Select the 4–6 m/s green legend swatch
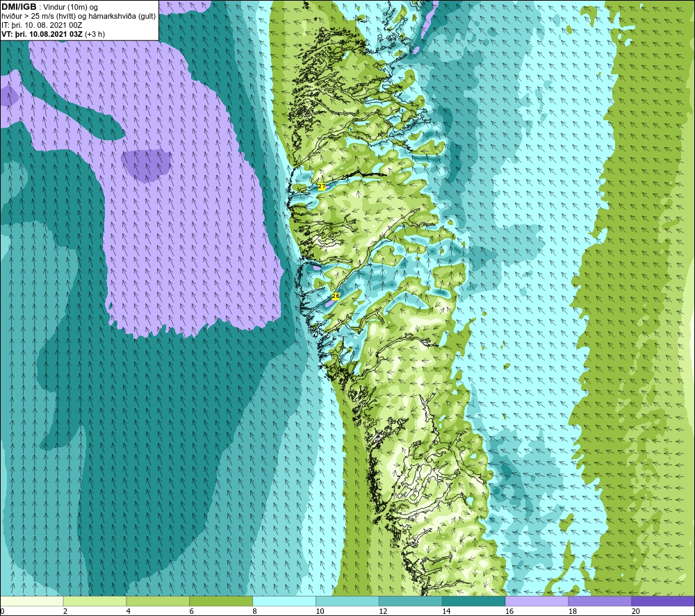The width and height of the screenshot is (695, 616). coord(158,601)
